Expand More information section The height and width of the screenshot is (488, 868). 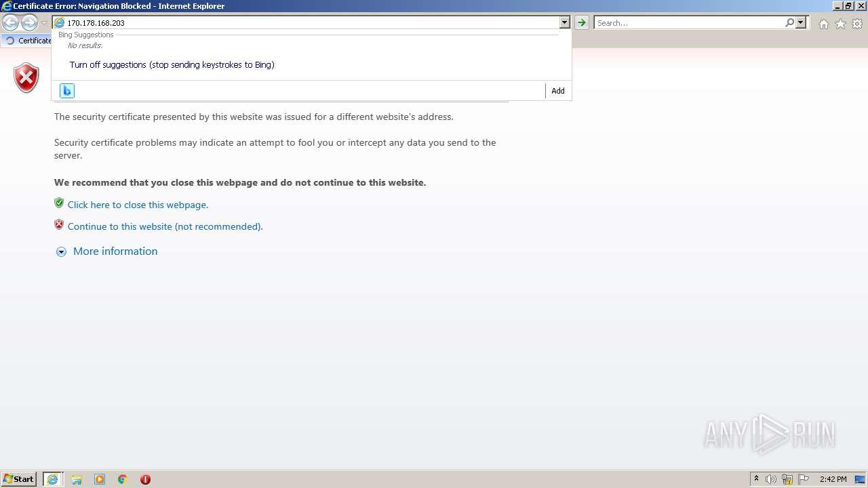click(115, 251)
